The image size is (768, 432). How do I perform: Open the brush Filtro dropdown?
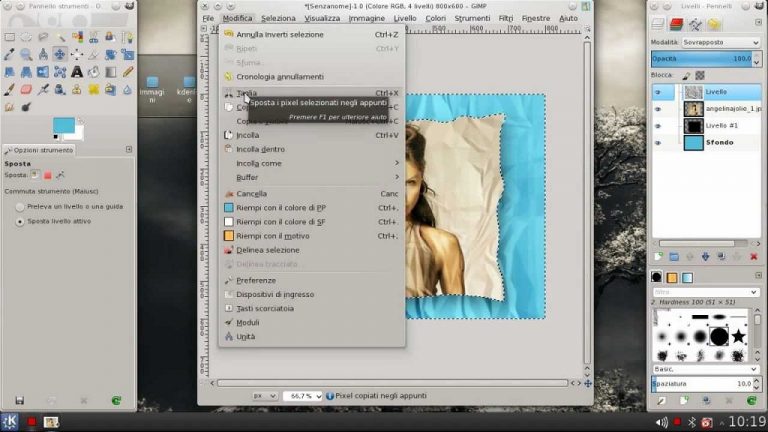point(705,292)
